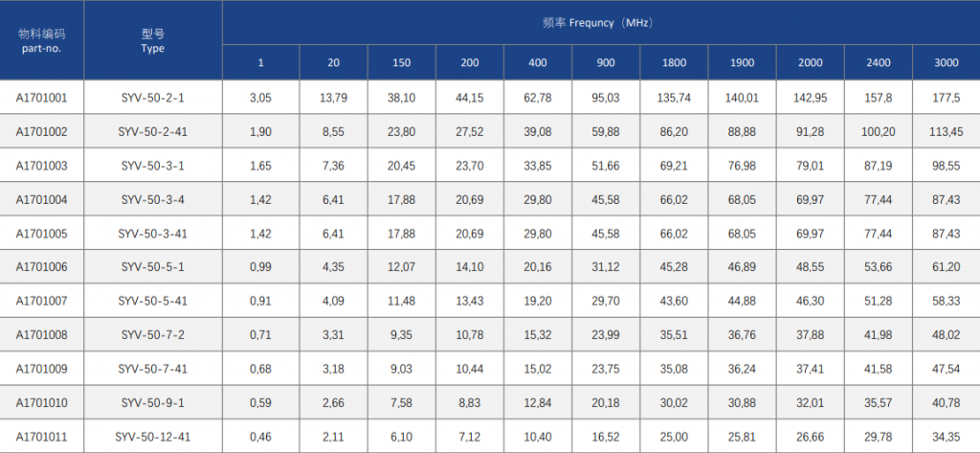This screenshot has width=980, height=453.
Task: Click the 34,35 cell in last row
Action: (947, 436)
